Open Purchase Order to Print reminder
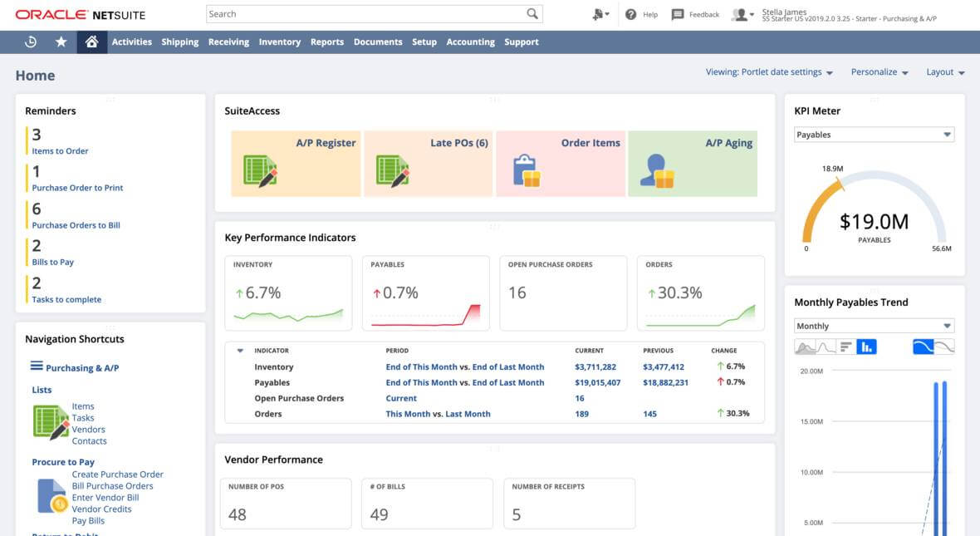The width and height of the screenshot is (980, 536). pos(77,188)
